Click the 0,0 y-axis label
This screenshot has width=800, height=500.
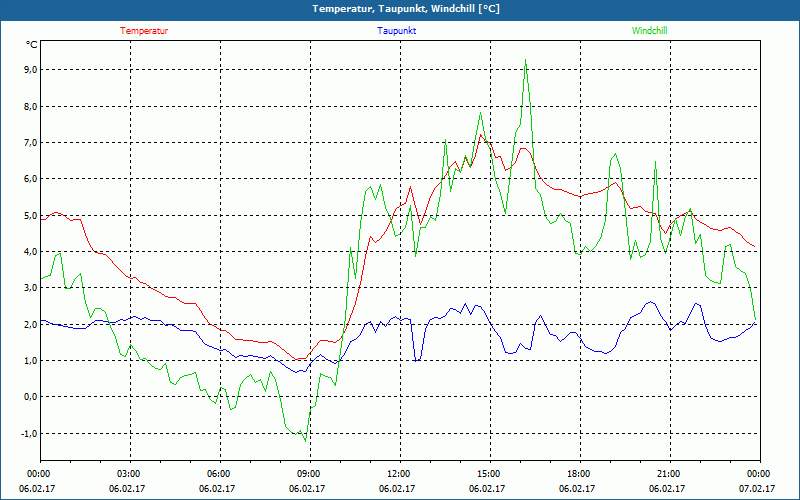(x=31, y=397)
